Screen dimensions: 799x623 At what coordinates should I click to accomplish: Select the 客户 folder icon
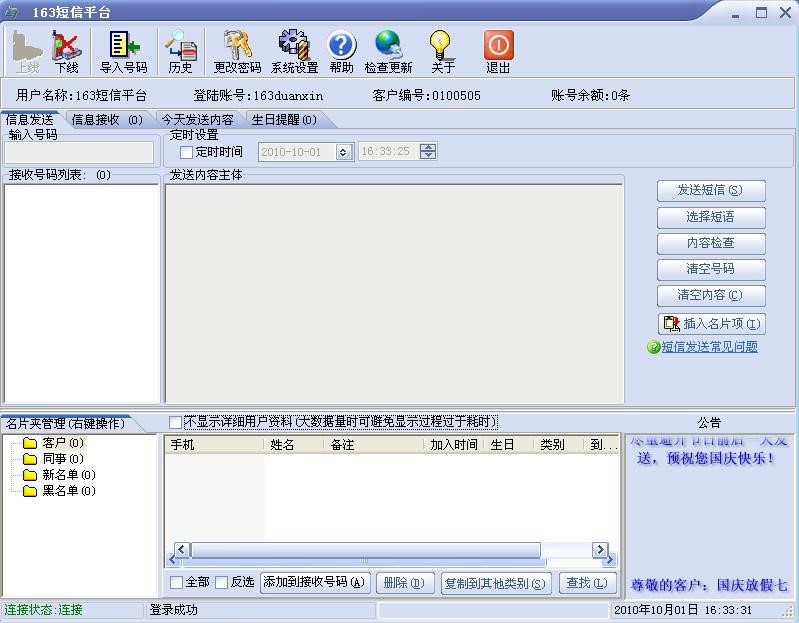pos(30,443)
